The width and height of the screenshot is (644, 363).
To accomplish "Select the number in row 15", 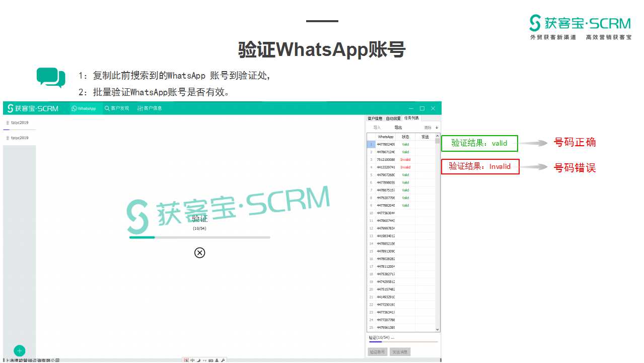I will point(386,251).
